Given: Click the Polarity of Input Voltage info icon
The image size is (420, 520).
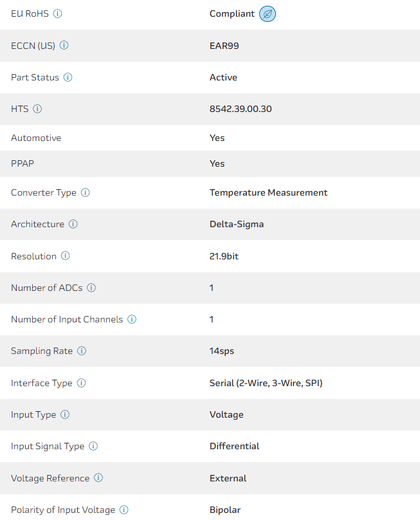Looking at the screenshot, I should click(x=124, y=510).
